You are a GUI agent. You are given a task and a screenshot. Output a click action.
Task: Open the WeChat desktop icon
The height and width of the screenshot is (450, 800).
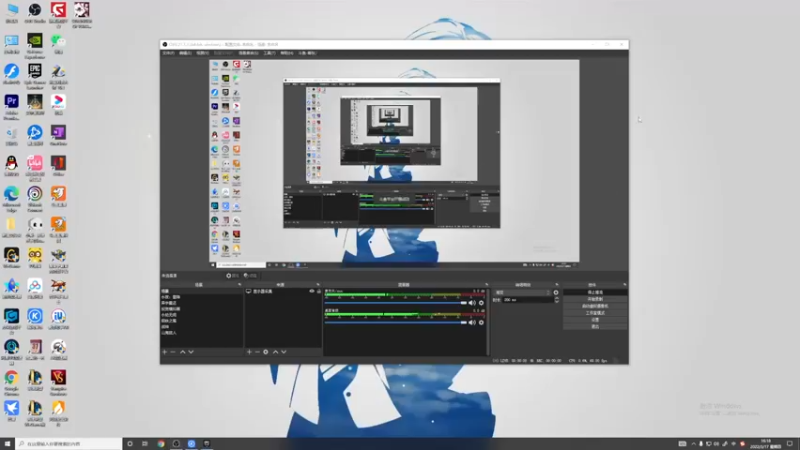58,44
